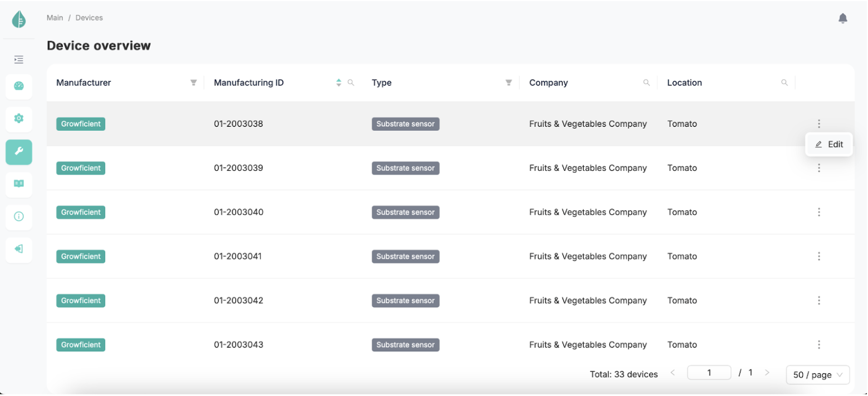Select manufacturing ID 01-2003038

(x=239, y=124)
